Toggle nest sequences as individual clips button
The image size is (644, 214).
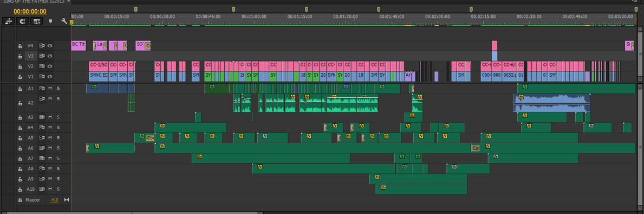[x=9, y=21]
